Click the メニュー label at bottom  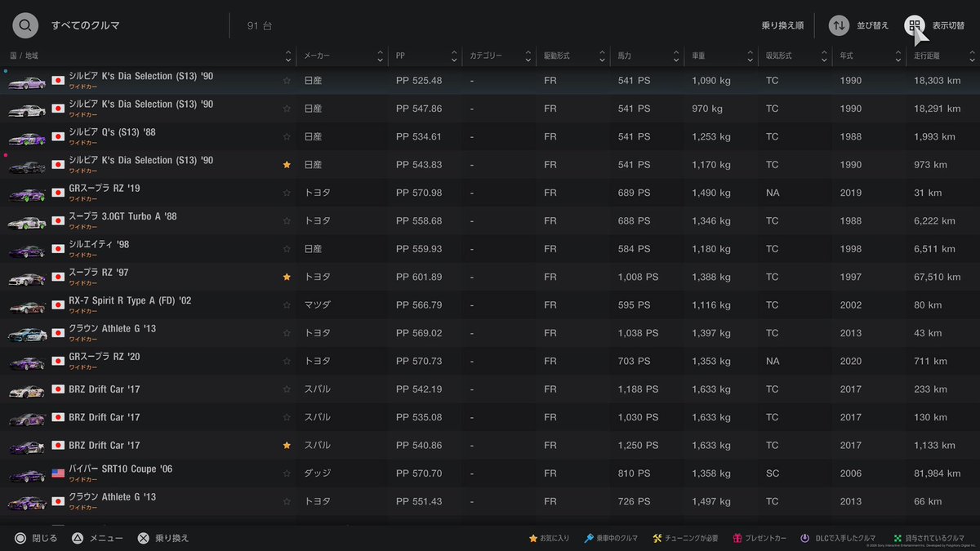pyautogui.click(x=106, y=538)
